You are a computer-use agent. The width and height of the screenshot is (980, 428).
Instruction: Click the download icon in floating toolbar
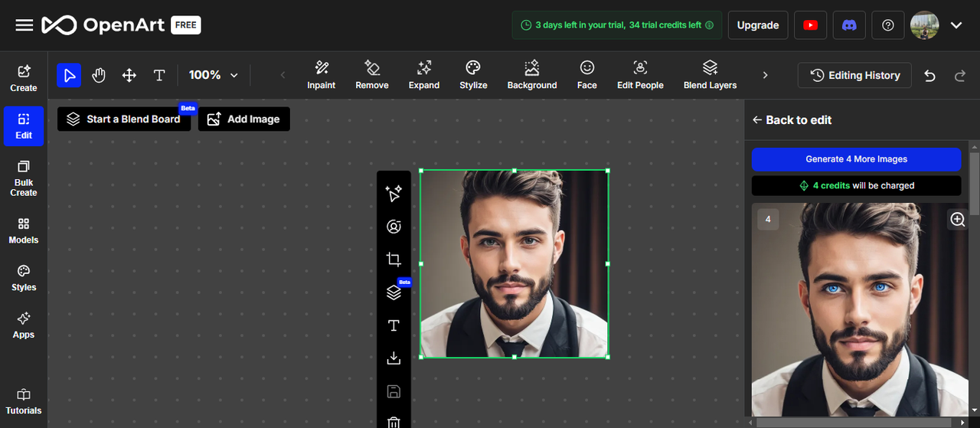[394, 358]
